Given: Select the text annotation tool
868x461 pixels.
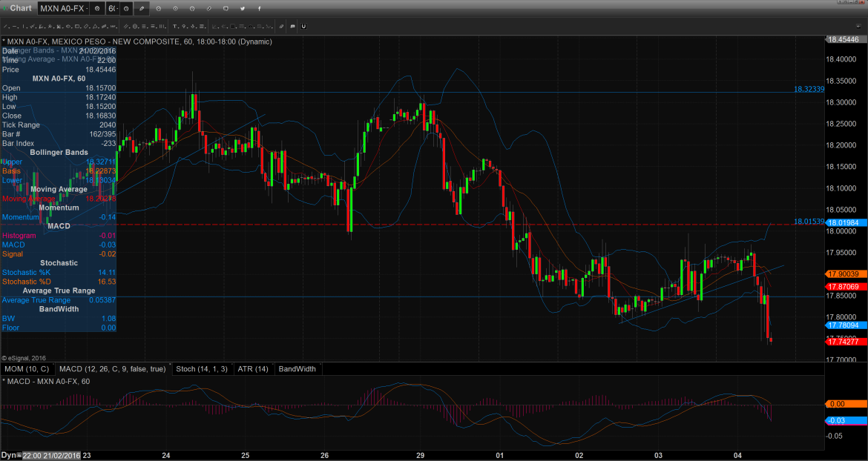Looking at the screenshot, I should tap(175, 26).
